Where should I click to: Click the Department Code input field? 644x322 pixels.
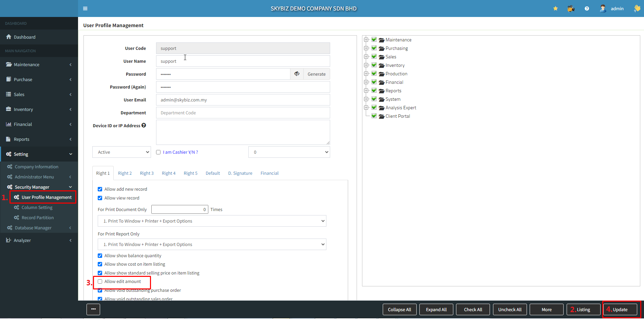(243, 113)
